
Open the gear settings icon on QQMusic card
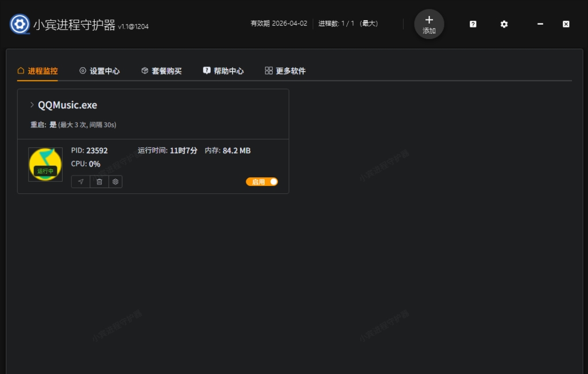click(x=115, y=181)
